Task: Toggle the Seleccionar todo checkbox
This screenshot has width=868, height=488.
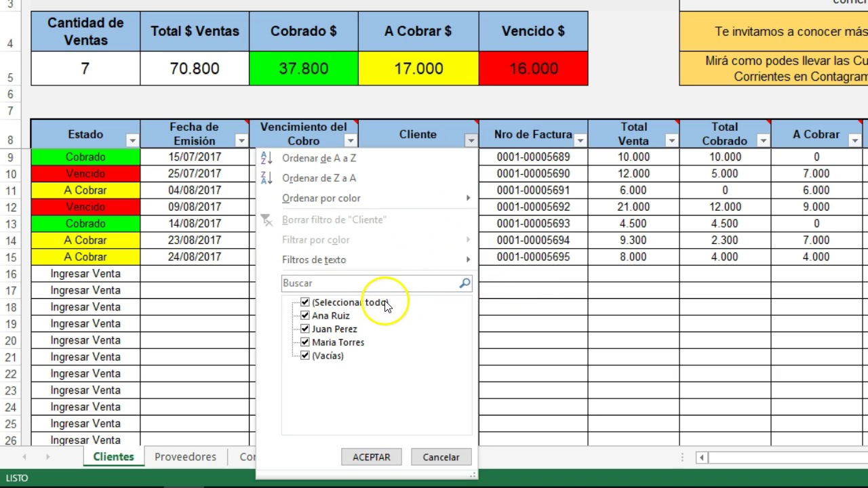Action: (x=304, y=302)
